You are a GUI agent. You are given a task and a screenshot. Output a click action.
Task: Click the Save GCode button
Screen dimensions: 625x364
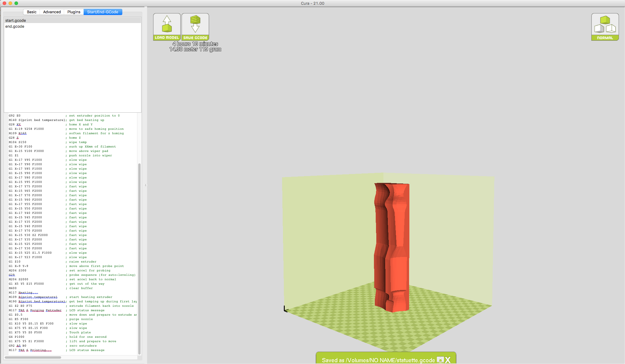point(195,27)
